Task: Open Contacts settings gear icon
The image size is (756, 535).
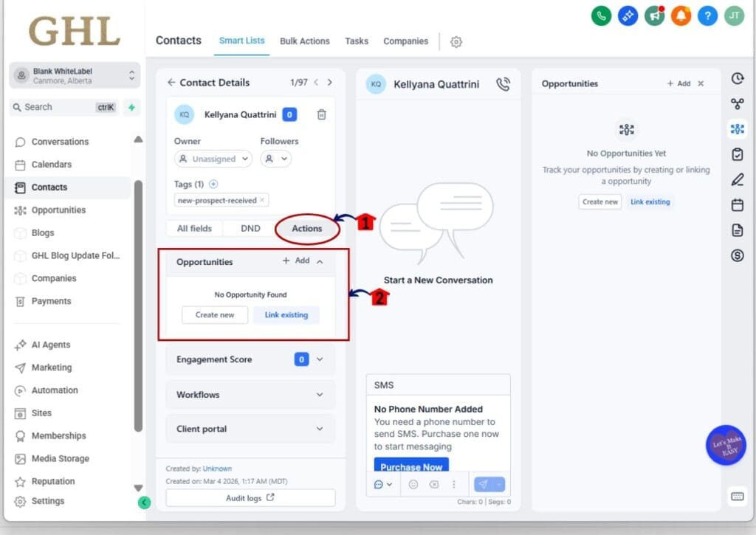Action: (x=456, y=42)
